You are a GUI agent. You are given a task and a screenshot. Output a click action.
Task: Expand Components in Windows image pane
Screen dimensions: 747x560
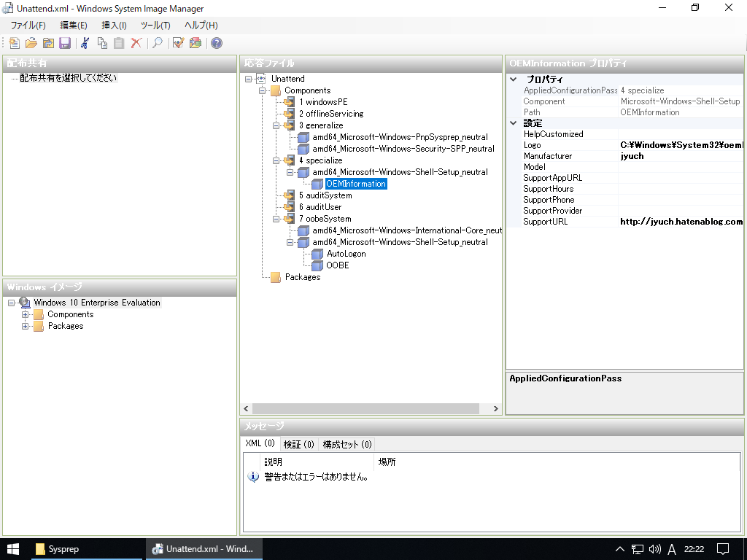(26, 314)
